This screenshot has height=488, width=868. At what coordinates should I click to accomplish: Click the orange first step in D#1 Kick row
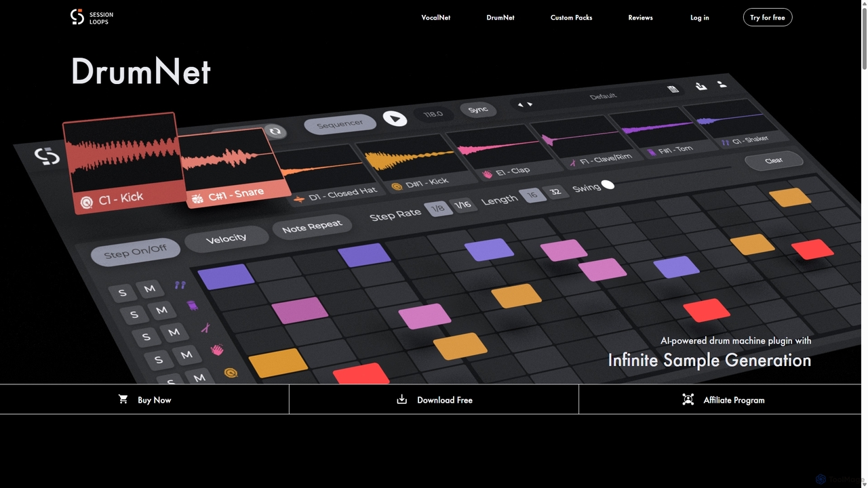click(x=278, y=363)
